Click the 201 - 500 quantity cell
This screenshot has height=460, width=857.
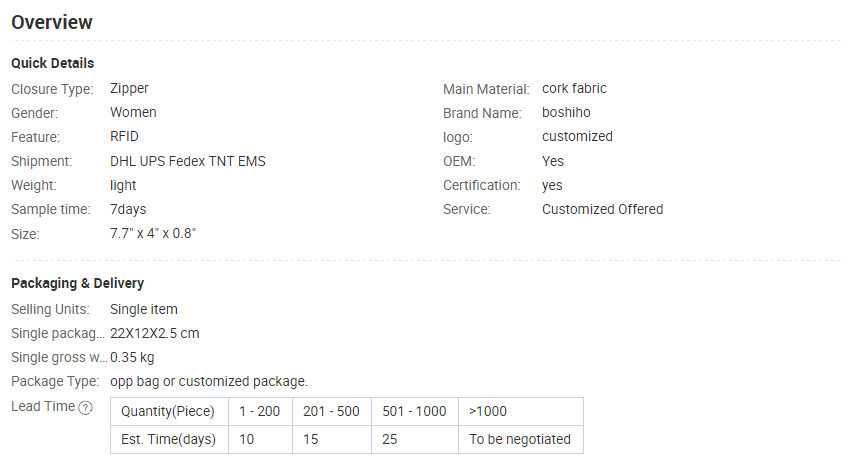tap(332, 411)
